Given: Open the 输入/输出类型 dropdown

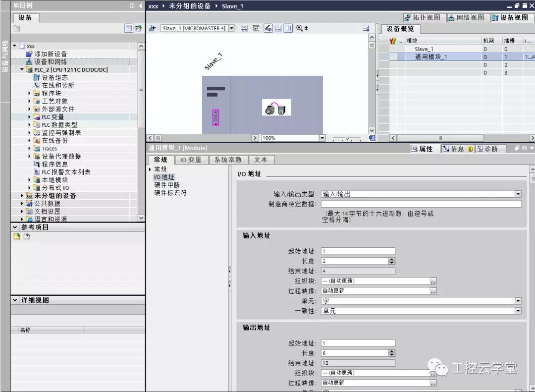Looking at the screenshot, I should 518,194.
